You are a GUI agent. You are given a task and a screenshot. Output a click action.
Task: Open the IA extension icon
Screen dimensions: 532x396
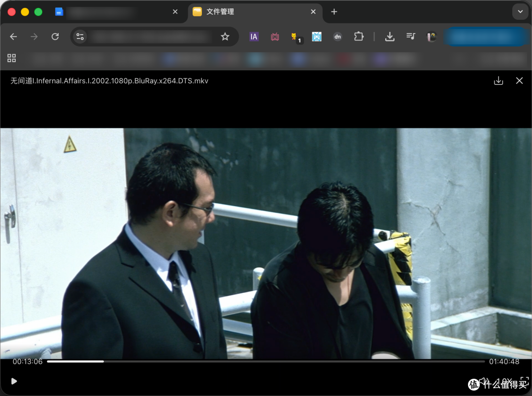click(254, 36)
